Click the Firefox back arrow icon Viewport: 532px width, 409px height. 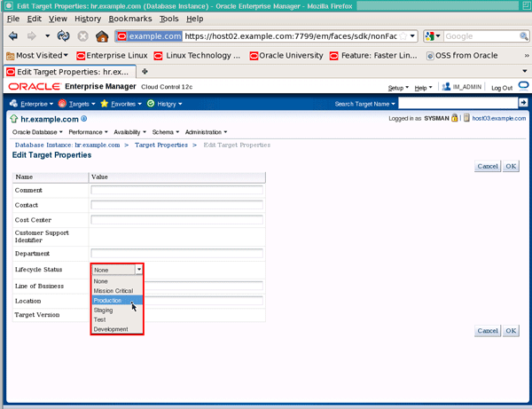[13, 36]
